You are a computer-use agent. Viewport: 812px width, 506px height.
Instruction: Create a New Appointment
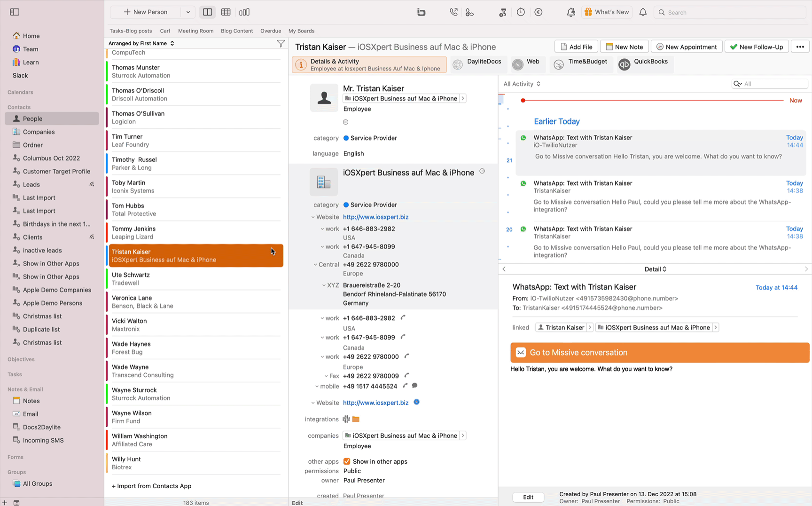tap(687, 47)
